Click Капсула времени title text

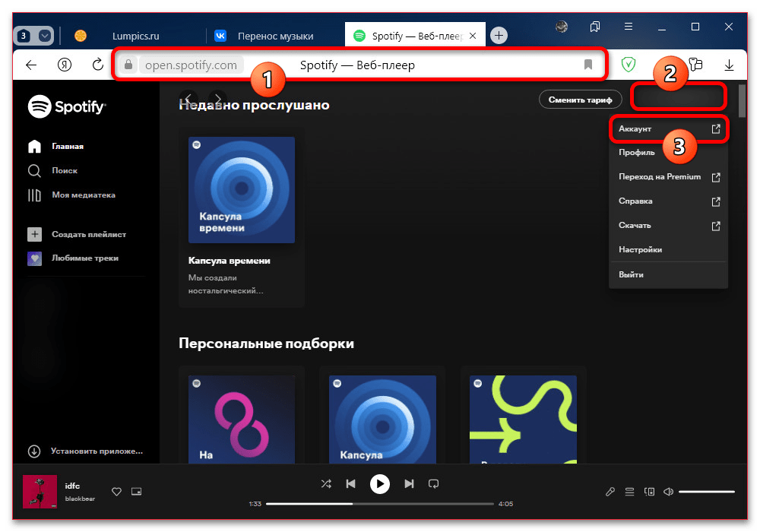[x=230, y=261]
